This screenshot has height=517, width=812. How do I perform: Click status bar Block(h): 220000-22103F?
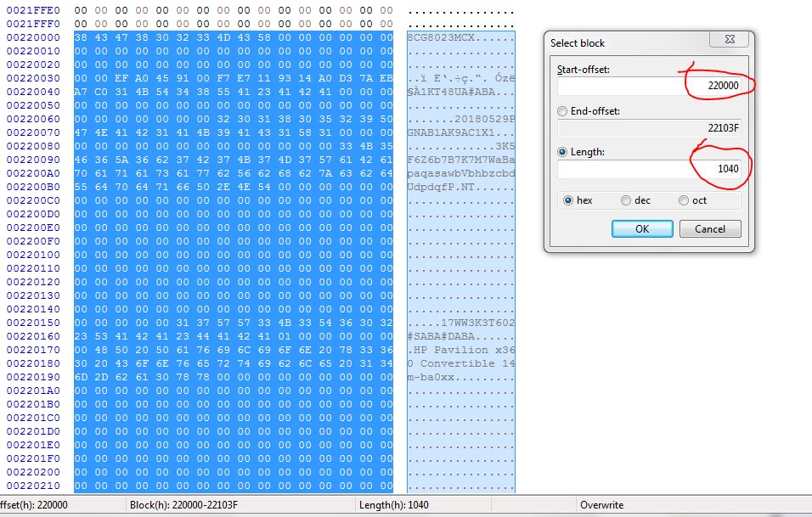coord(183,505)
